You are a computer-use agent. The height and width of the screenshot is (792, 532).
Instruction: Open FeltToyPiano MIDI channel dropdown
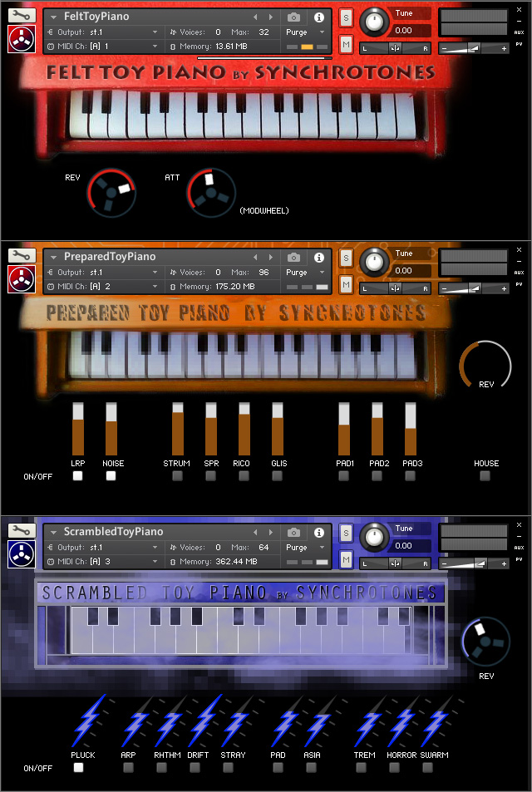tap(103, 46)
